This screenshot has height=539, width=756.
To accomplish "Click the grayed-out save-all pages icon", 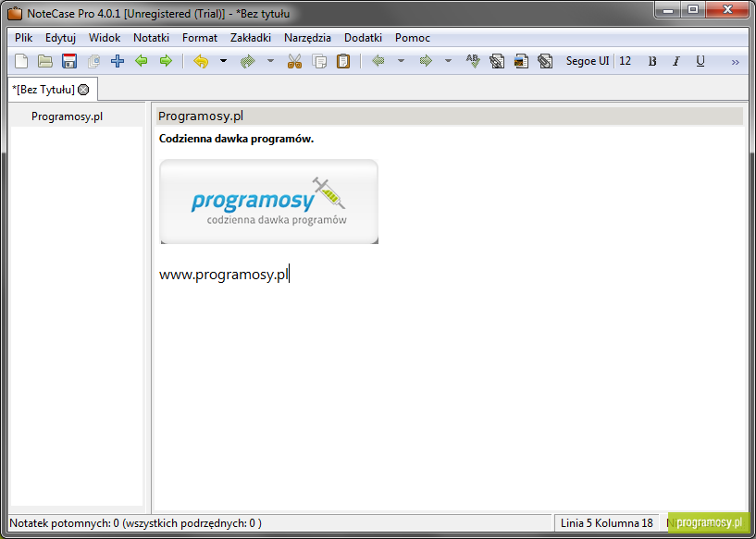I will coord(93,61).
